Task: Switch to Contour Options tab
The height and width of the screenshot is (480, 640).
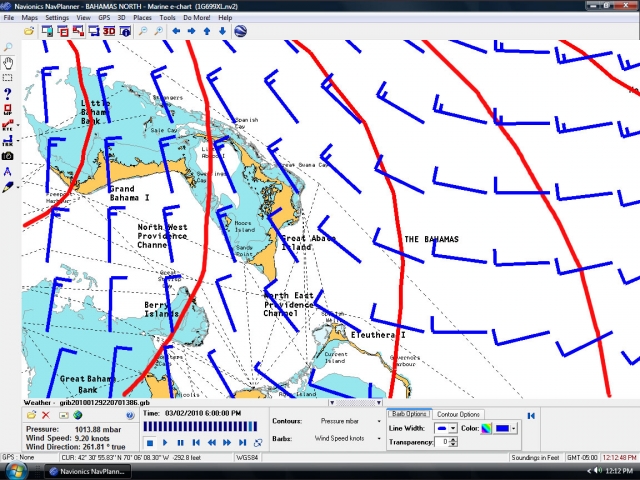Action: [x=459, y=414]
